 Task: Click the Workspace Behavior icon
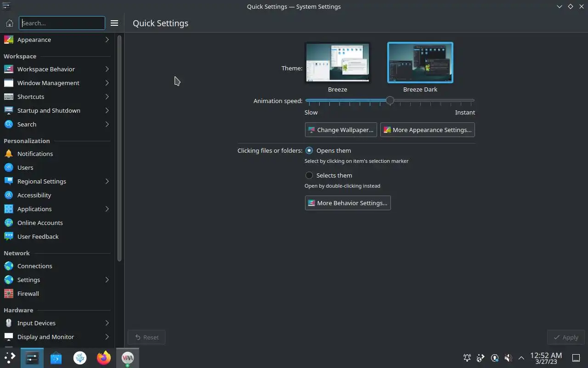pyautogui.click(x=8, y=69)
